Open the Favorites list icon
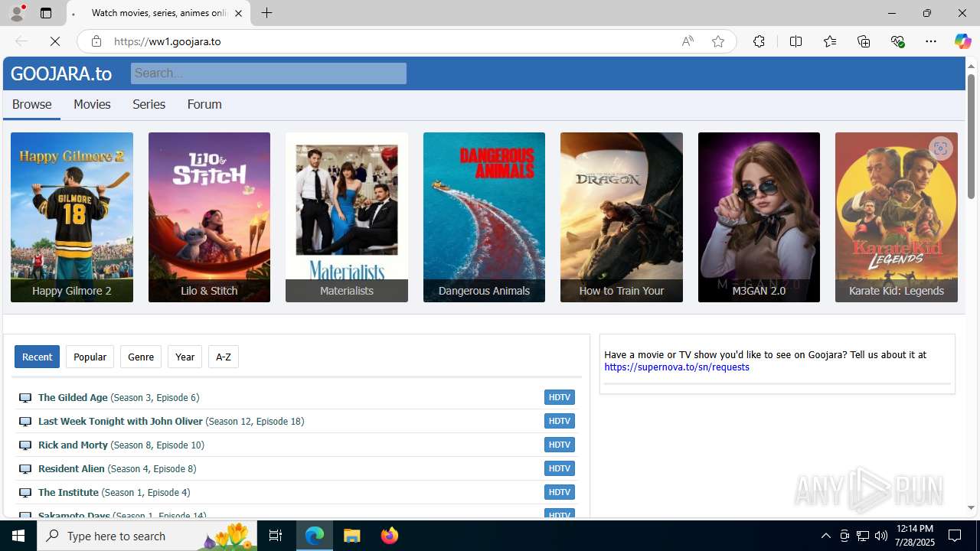The height and width of the screenshot is (551, 980). [830, 41]
